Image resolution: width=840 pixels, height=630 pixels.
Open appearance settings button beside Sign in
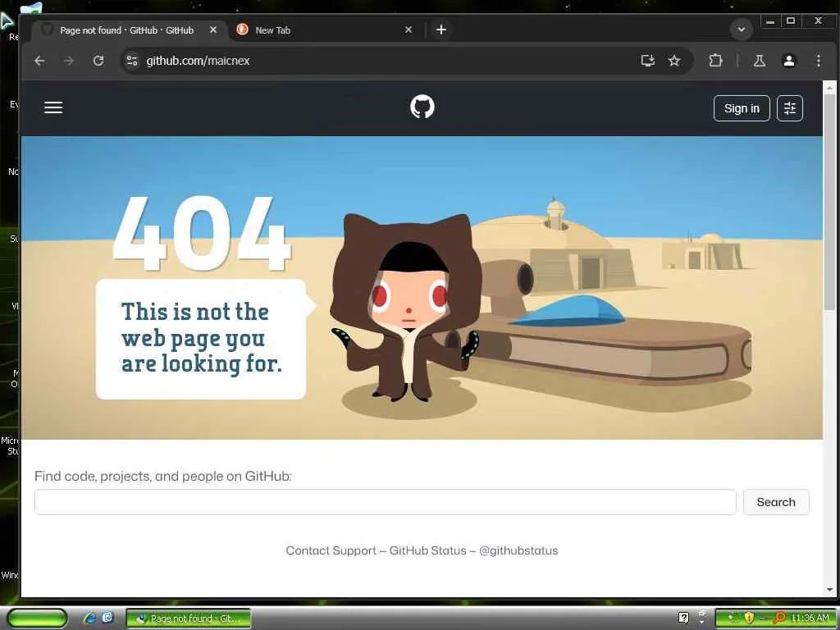790,108
